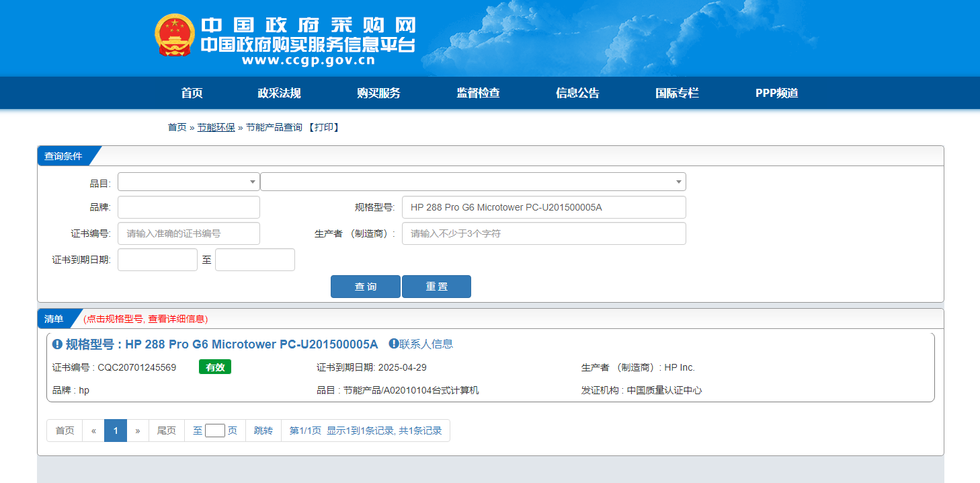The height and width of the screenshot is (483, 980).
Task: Jump to last page with 尾页
Action: tap(167, 431)
